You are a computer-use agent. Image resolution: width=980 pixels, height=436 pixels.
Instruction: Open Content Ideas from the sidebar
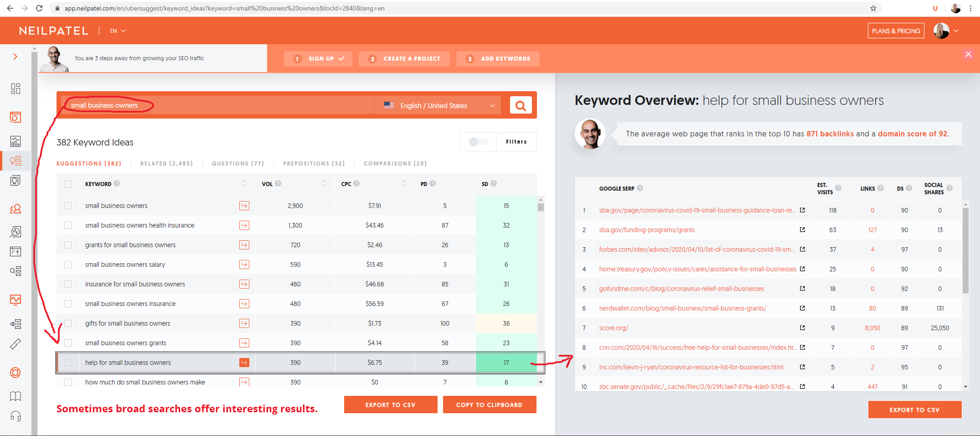point(15,180)
